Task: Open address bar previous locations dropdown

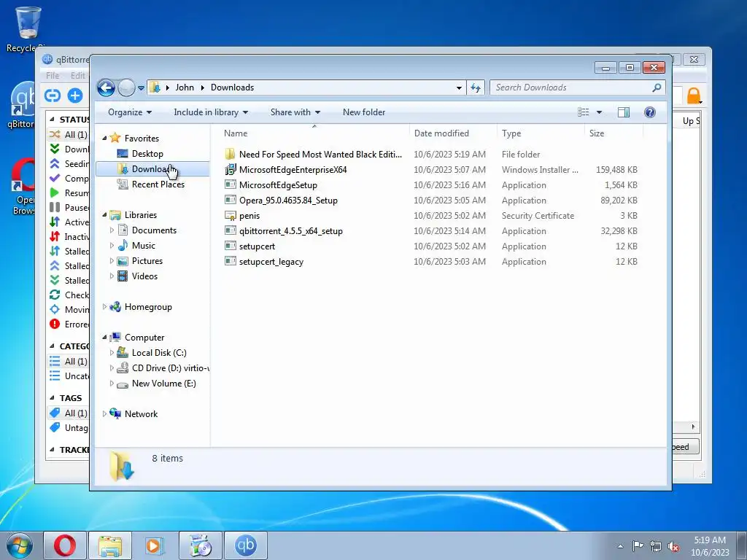Action: point(459,87)
